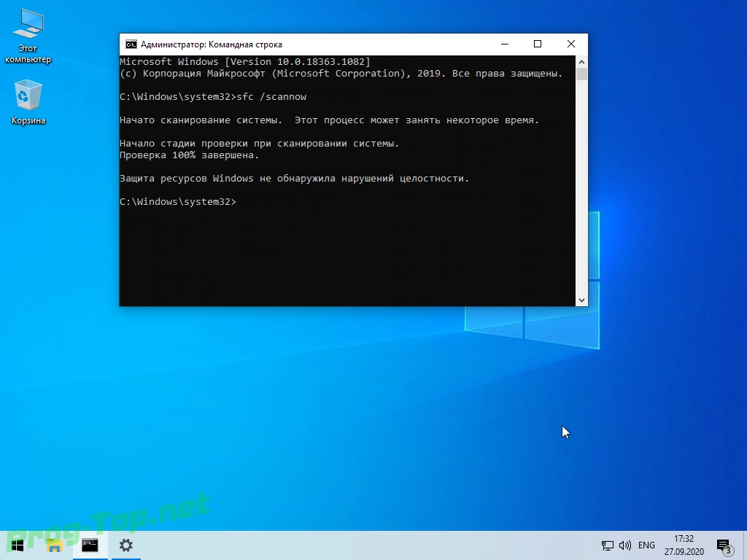Viewport: 747px width, 560px height.
Task: Click the last C:\Windows\system32> prompt
Action: [x=178, y=202]
